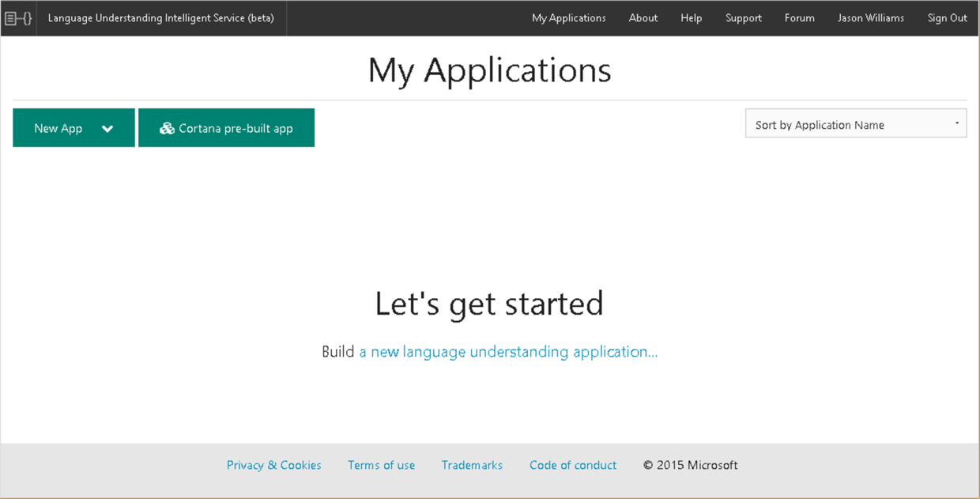This screenshot has width=980, height=499.
Task: Open the About page from top menu
Action: [643, 18]
